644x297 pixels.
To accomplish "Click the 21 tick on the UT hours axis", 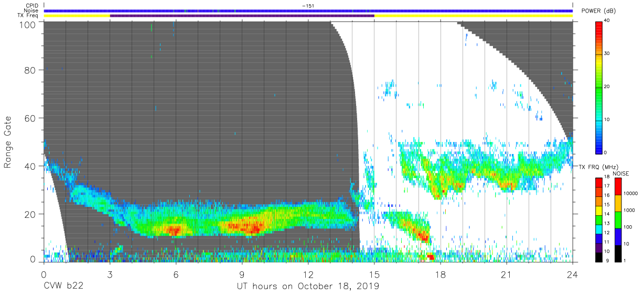I will click(x=507, y=274).
